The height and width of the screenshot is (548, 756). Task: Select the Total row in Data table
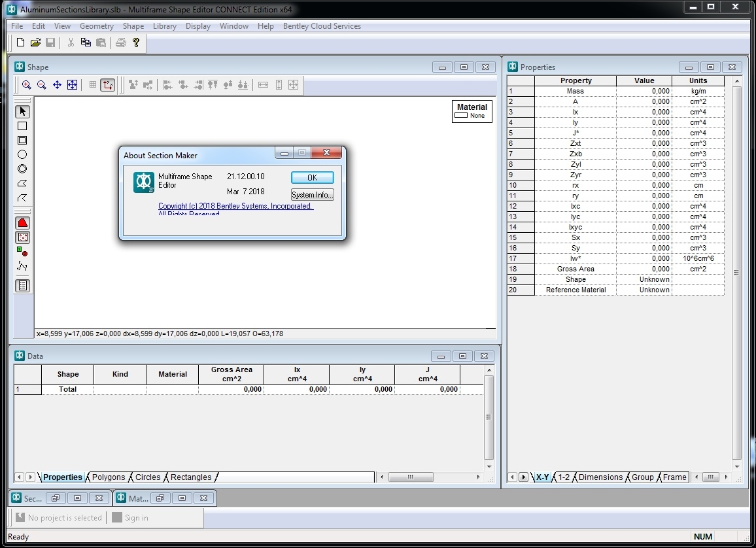pos(249,389)
